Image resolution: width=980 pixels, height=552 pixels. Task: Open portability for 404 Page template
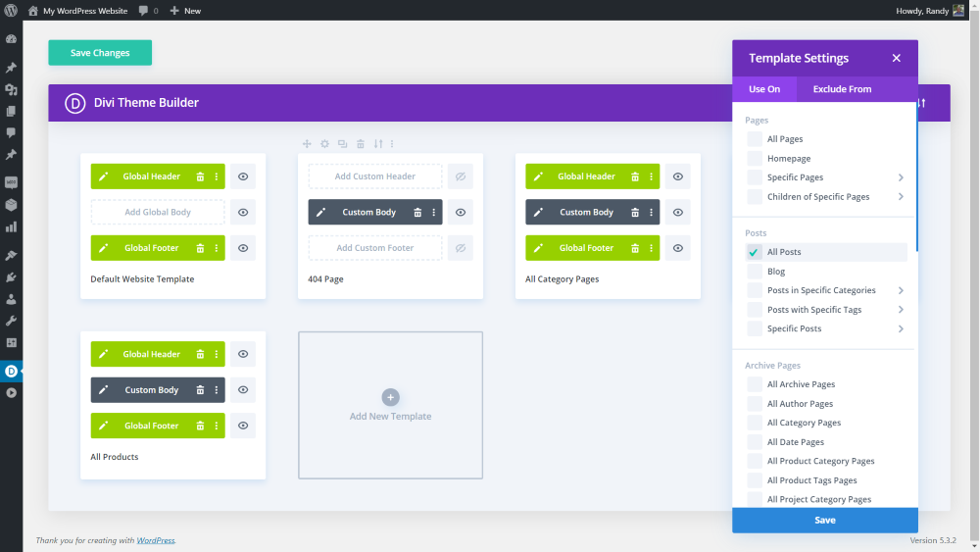click(x=378, y=144)
